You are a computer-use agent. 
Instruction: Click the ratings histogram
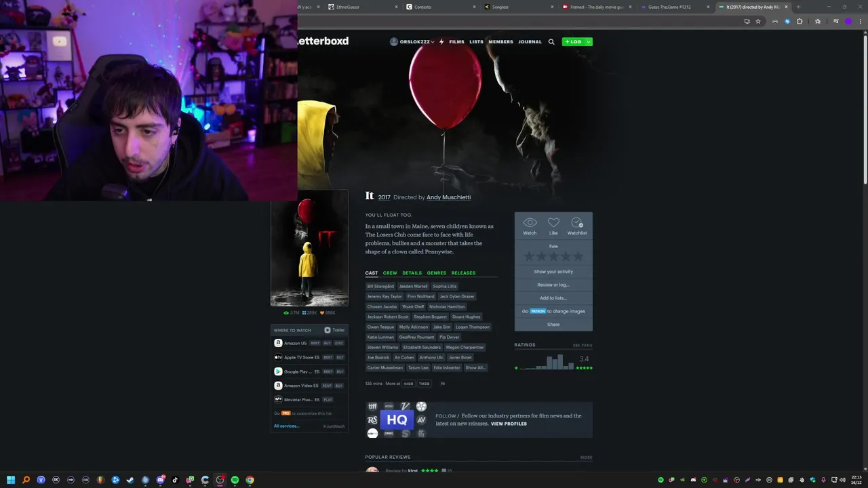[x=547, y=362]
